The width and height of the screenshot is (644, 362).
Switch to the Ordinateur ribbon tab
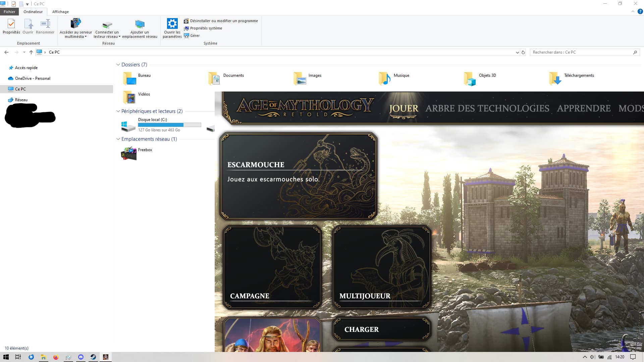33,12
